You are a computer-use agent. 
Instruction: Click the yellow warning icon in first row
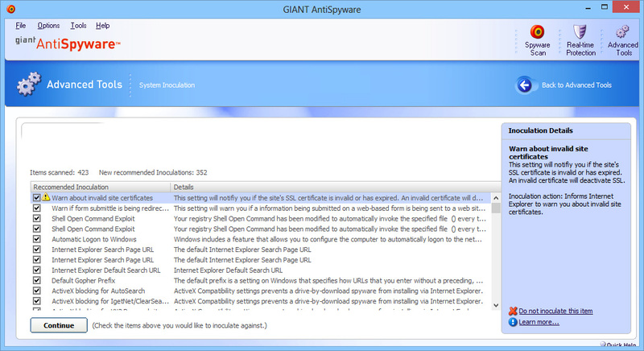coord(46,197)
